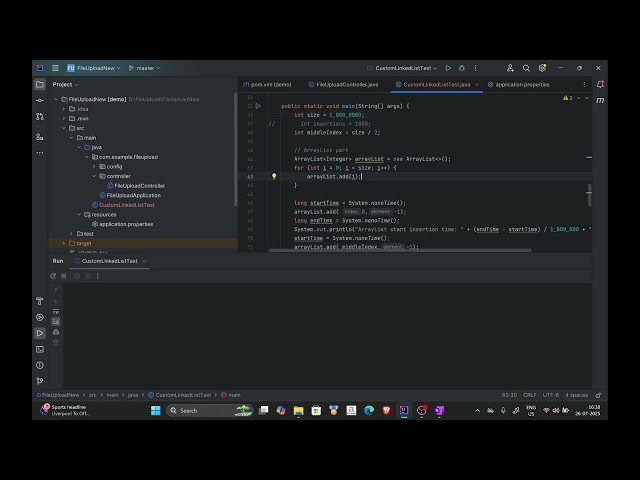Toggle scroll to end in console
The height and width of the screenshot is (480, 640).
tap(56, 322)
